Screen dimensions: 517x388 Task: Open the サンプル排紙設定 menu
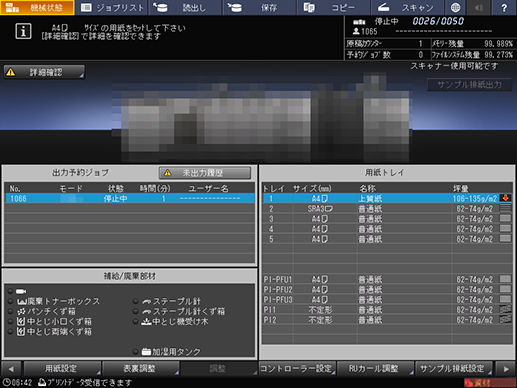coord(453,369)
